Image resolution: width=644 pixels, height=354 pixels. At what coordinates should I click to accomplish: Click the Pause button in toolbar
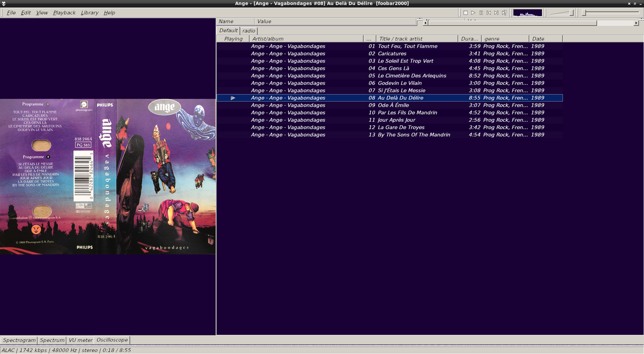tap(481, 13)
